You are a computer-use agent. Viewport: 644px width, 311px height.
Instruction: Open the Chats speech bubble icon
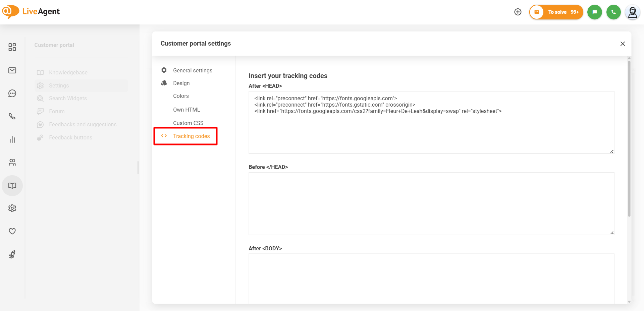pos(12,94)
